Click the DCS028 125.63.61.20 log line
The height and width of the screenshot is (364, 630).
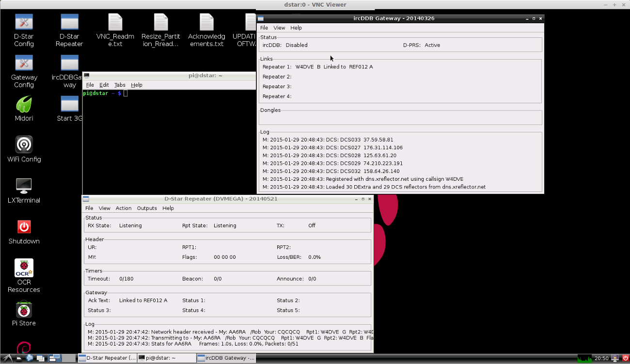tap(329, 155)
